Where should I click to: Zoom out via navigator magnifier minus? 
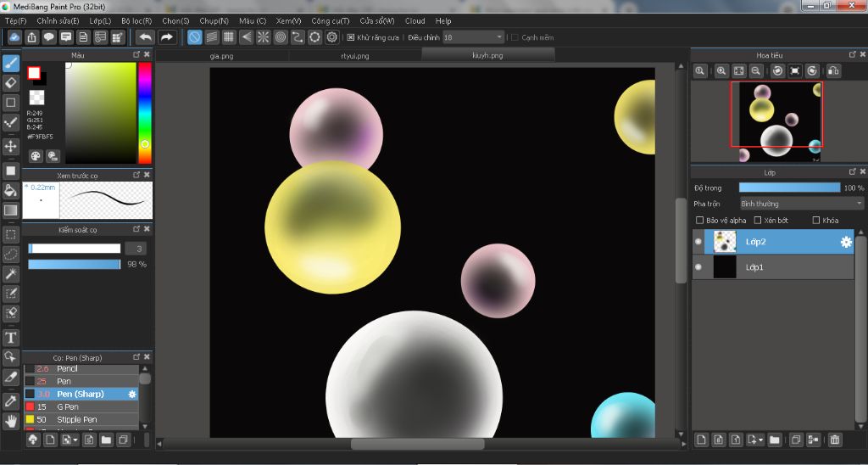pos(755,70)
